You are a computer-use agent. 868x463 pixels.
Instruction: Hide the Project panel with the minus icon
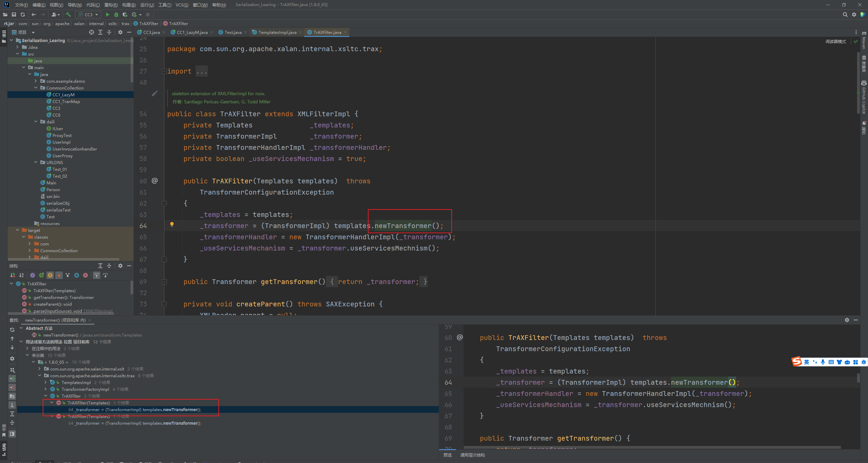coord(129,32)
